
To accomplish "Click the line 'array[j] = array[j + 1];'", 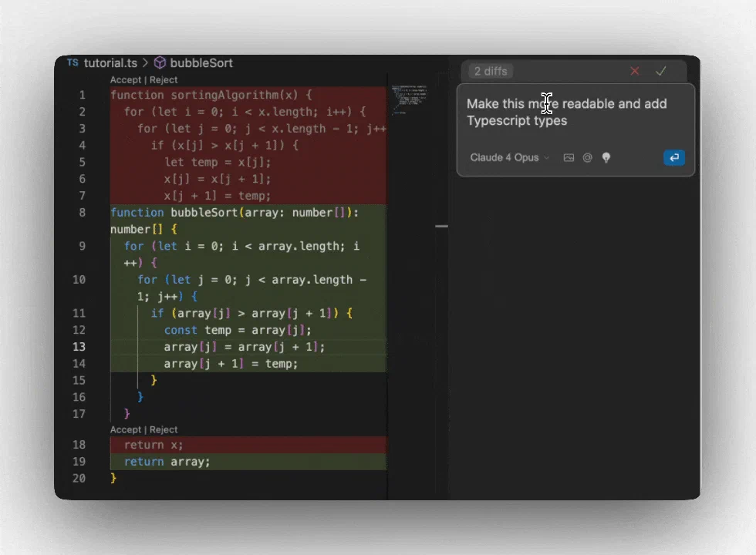I will click(245, 347).
